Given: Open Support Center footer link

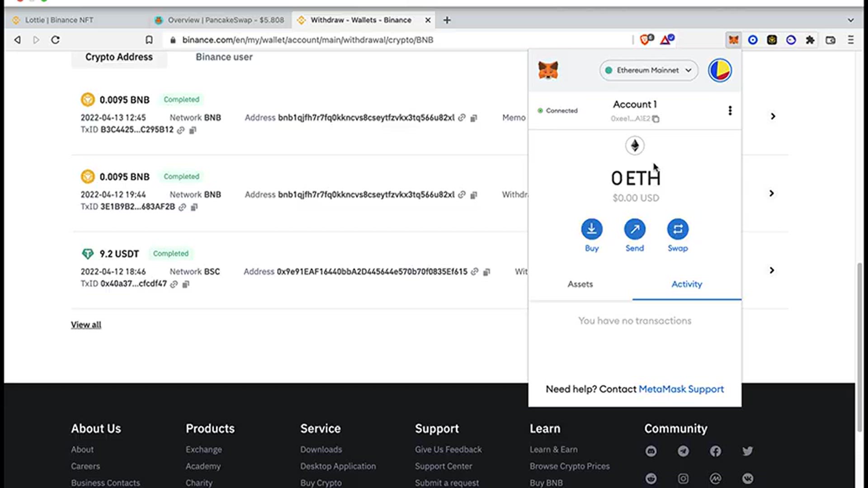Looking at the screenshot, I should [x=443, y=466].
